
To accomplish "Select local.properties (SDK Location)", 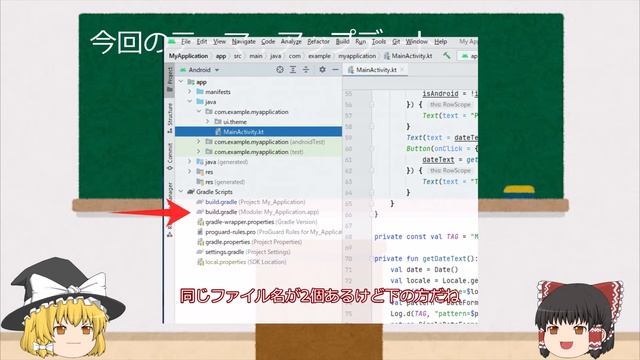I will coord(241,262).
